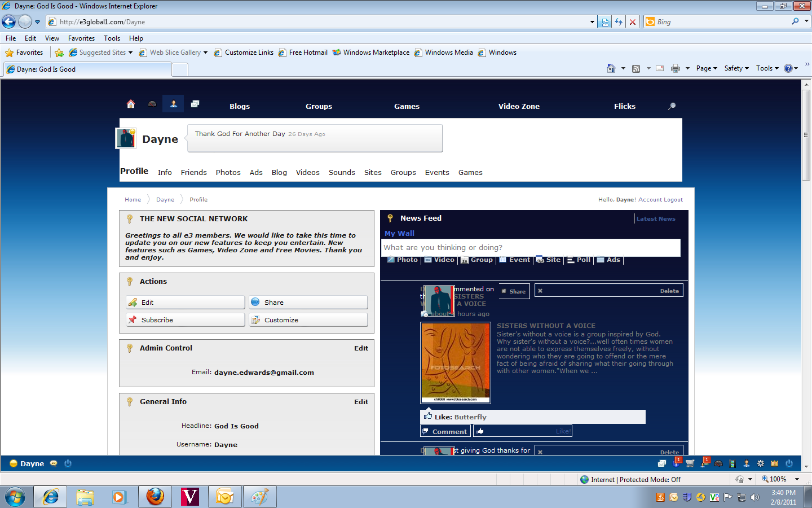Open the Favorites star button in favorites bar
This screenshot has height=508, width=812.
pyautogui.click(x=24, y=52)
